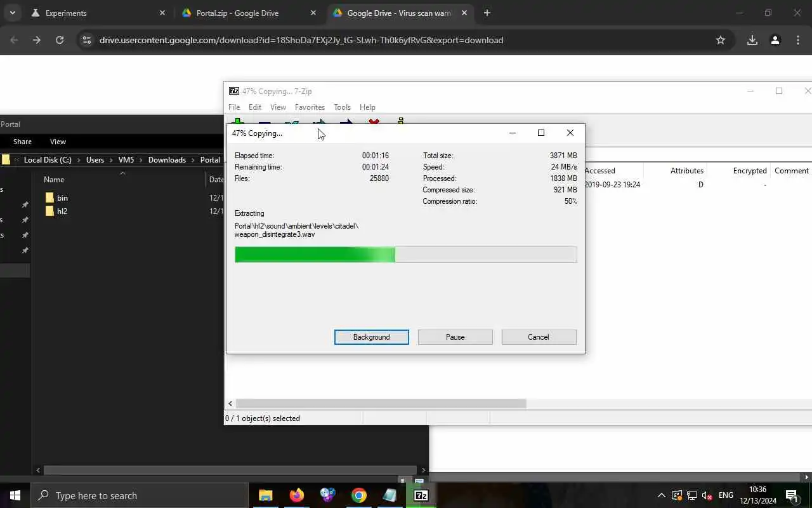
Task: Expand chevron after Users breadcrumb
Action: (111, 160)
